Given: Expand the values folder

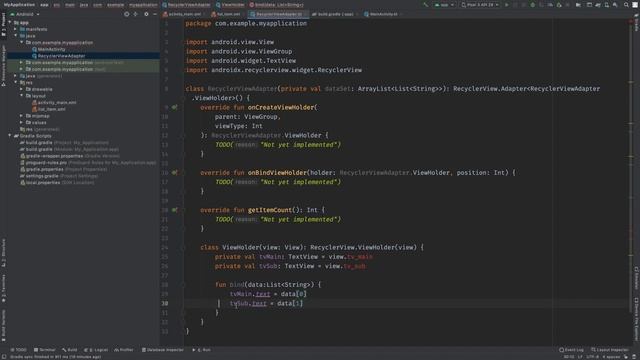Looking at the screenshot, I should [x=22, y=122].
